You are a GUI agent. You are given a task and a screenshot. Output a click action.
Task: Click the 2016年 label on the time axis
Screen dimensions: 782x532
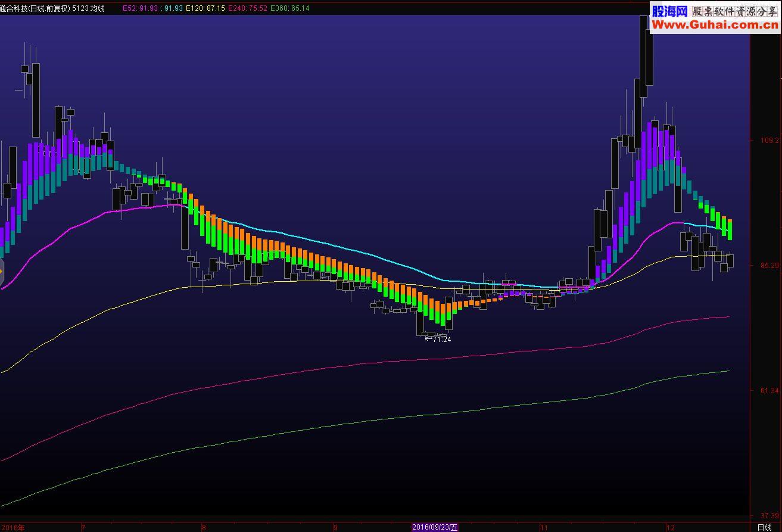pos(12,527)
